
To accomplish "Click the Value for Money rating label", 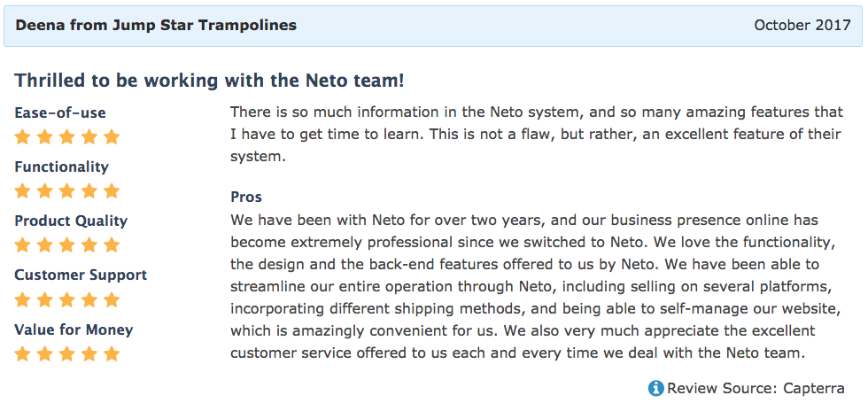I will click(74, 329).
